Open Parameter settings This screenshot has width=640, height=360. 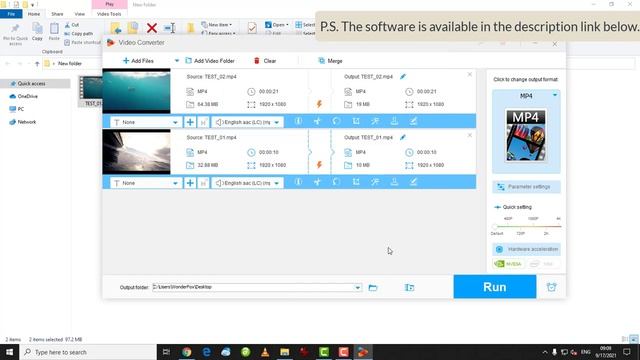tap(527, 187)
